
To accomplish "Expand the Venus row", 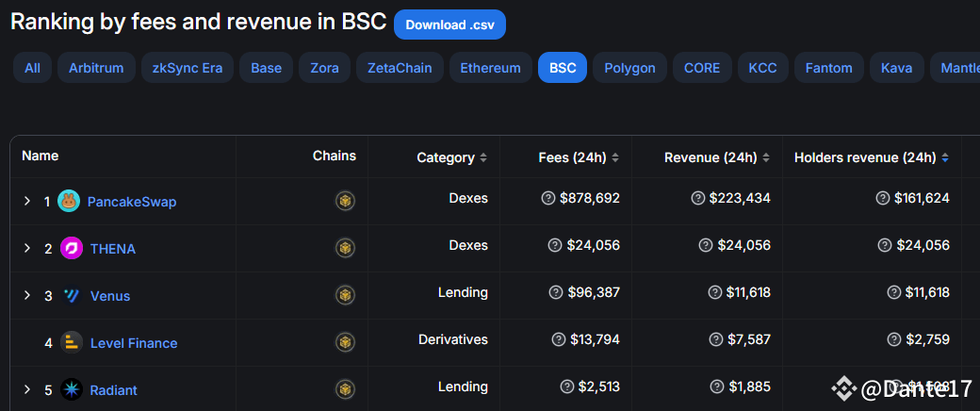I will point(27,295).
